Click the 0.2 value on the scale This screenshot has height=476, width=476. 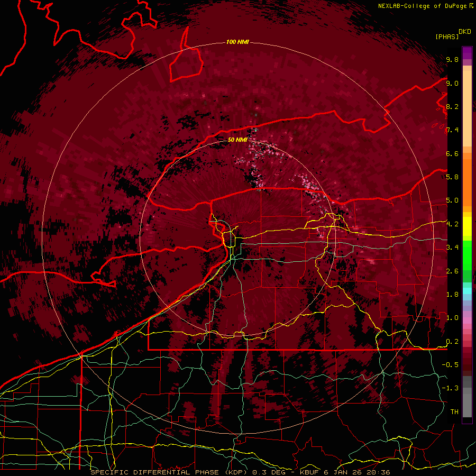452,342
